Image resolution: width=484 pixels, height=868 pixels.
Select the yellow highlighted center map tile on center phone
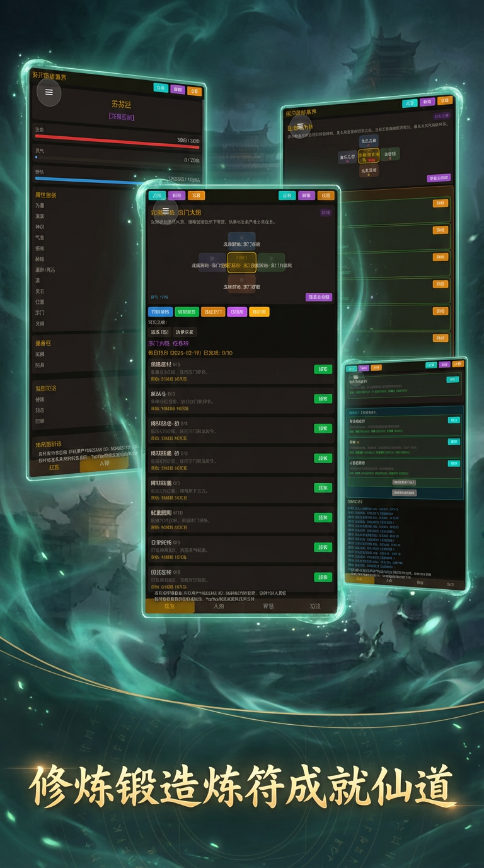[242, 262]
